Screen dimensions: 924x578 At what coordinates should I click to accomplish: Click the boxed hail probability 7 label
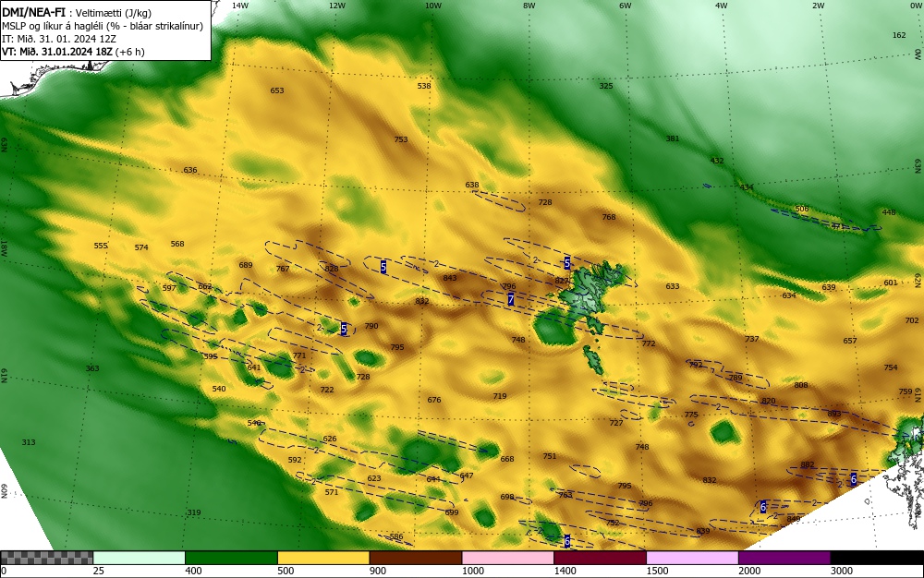510,300
